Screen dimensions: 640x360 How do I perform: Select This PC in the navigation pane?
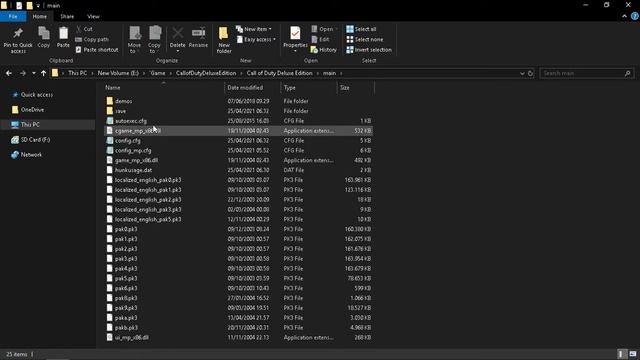tap(30, 124)
